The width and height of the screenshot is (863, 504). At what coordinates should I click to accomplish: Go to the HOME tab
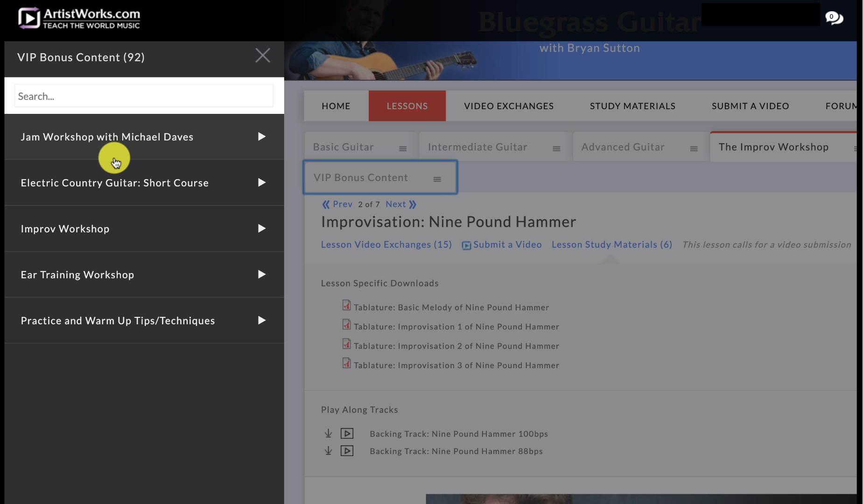click(x=336, y=106)
